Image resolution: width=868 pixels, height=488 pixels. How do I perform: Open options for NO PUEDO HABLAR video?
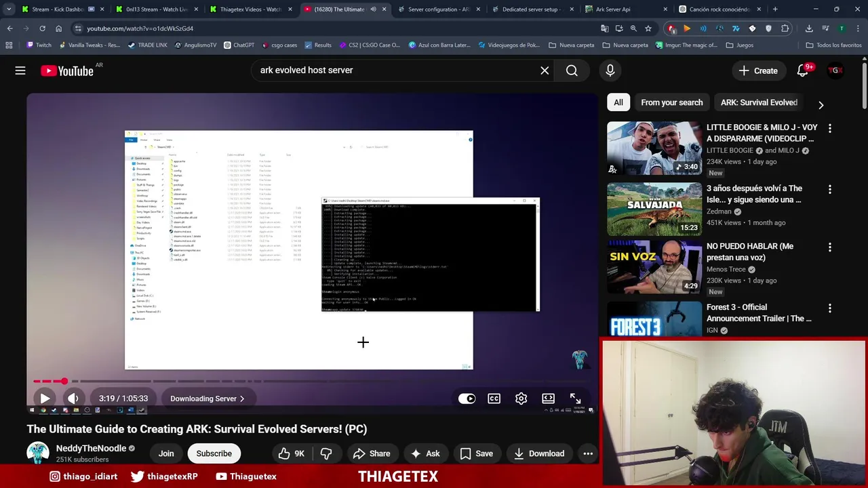pos(829,247)
